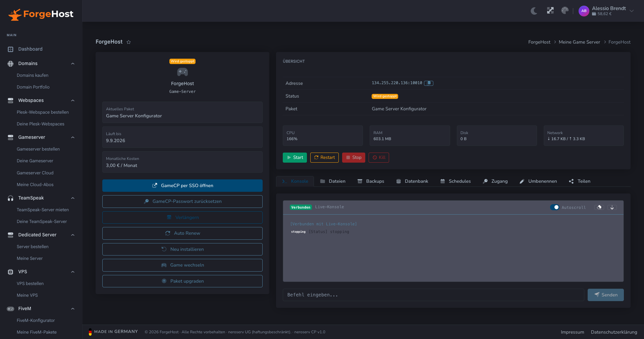Collapse the VPS menu section
The height and width of the screenshot is (339, 644).
pos(73,272)
